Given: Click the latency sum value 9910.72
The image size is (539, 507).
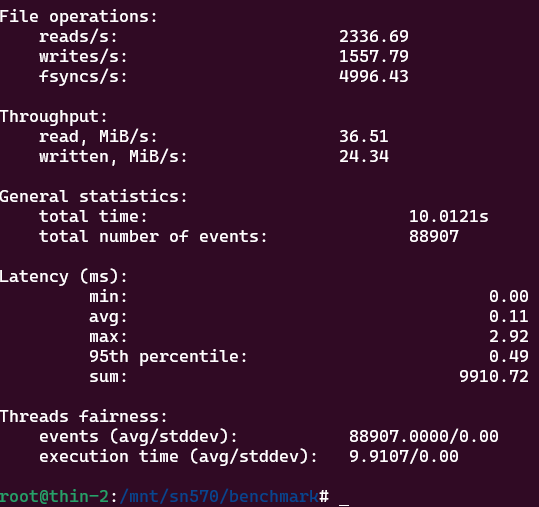Looking at the screenshot, I should [x=494, y=376].
